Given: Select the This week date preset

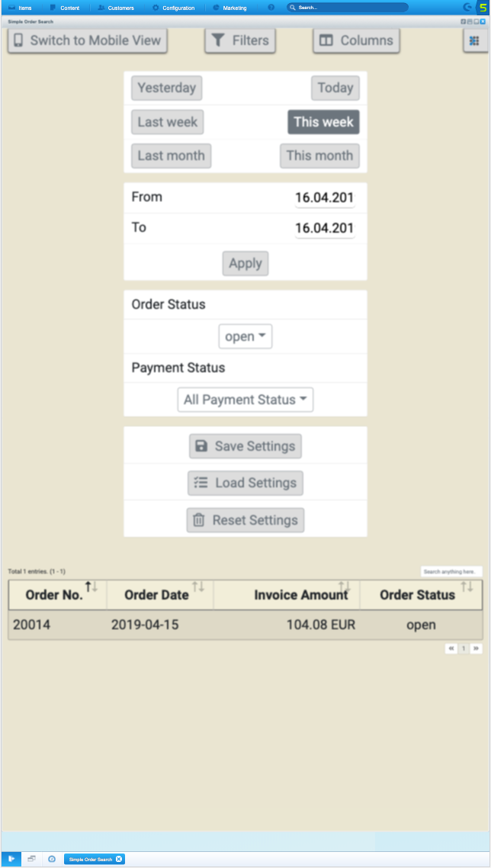Looking at the screenshot, I should (324, 122).
